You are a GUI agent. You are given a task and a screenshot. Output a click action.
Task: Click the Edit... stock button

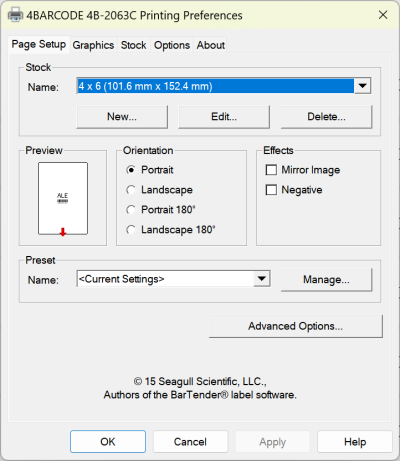click(224, 117)
